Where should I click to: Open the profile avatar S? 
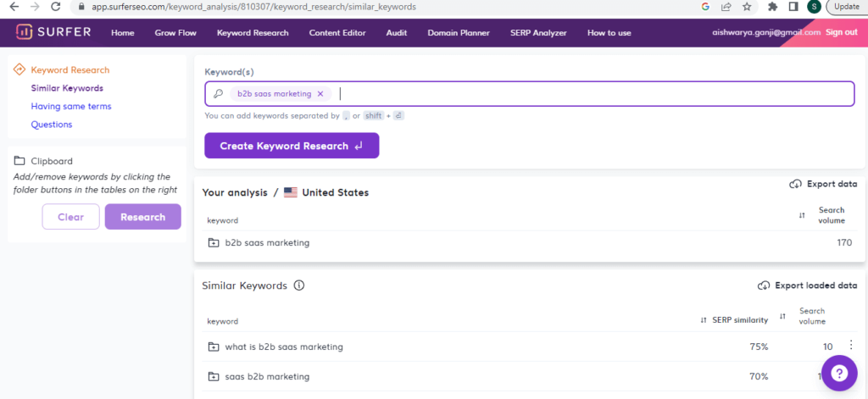point(813,7)
